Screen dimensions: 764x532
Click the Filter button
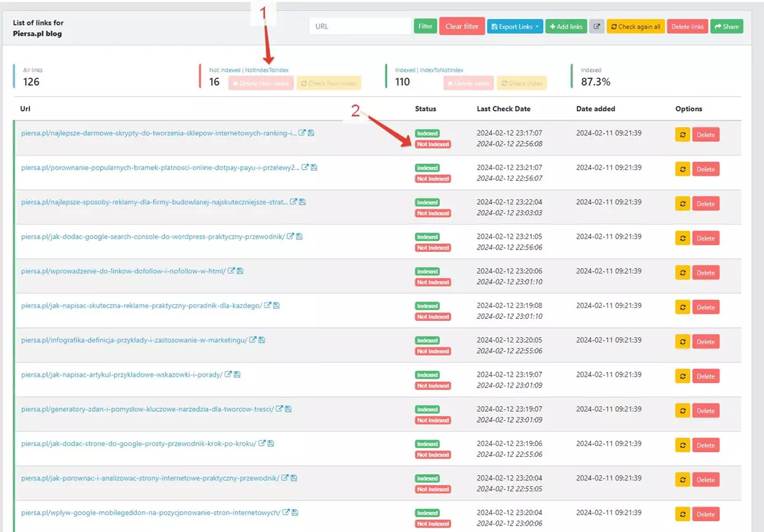(x=425, y=26)
